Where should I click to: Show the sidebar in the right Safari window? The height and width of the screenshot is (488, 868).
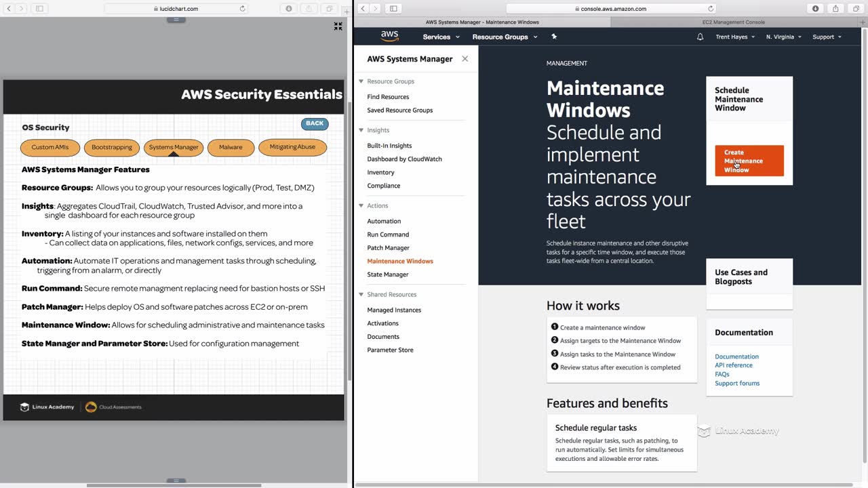(393, 9)
